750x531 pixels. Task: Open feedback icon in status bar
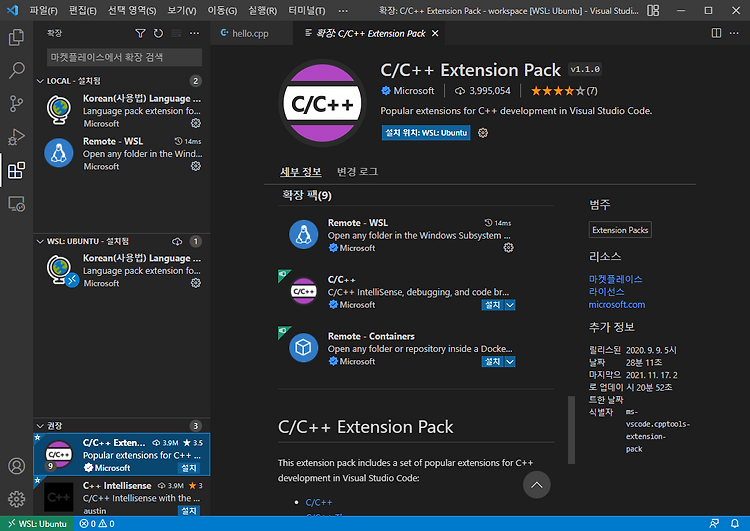pos(714,524)
